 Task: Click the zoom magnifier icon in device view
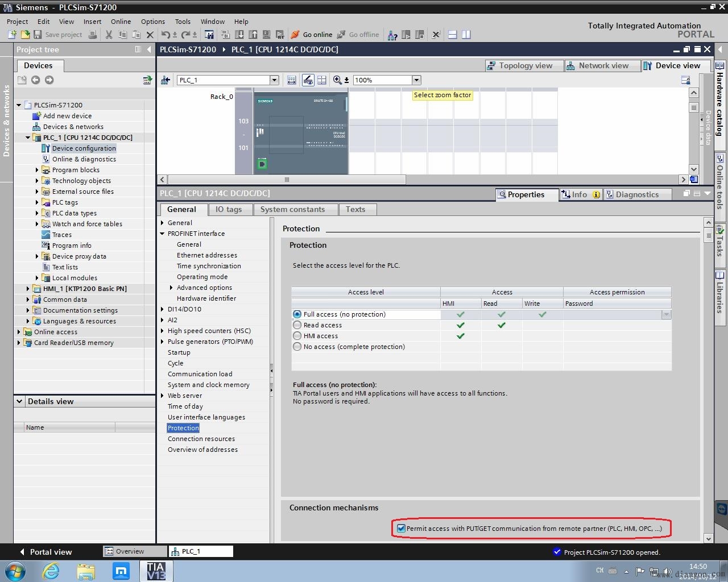(338, 80)
